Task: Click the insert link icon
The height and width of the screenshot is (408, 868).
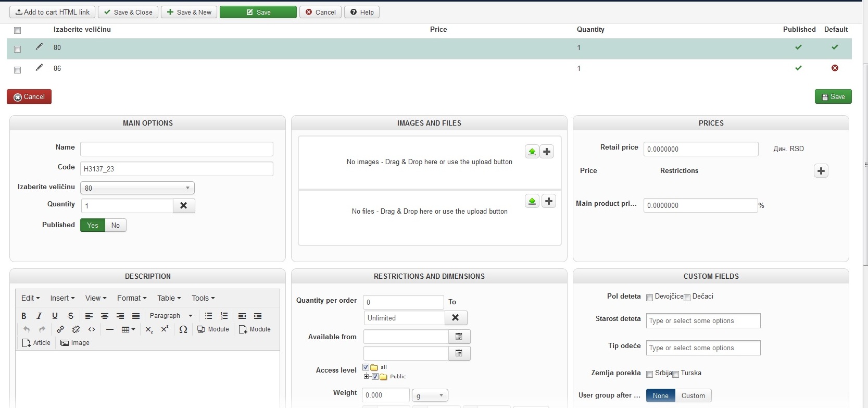Action: click(60, 329)
